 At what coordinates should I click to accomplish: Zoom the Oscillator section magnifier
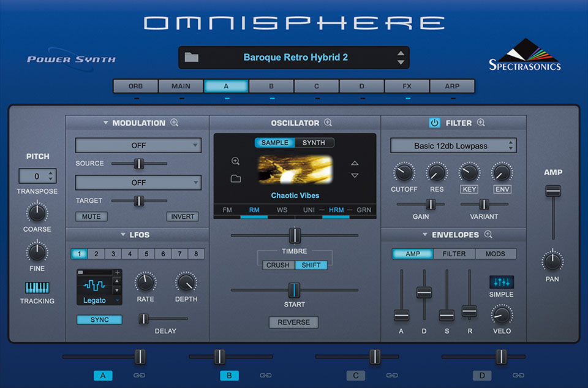point(328,123)
